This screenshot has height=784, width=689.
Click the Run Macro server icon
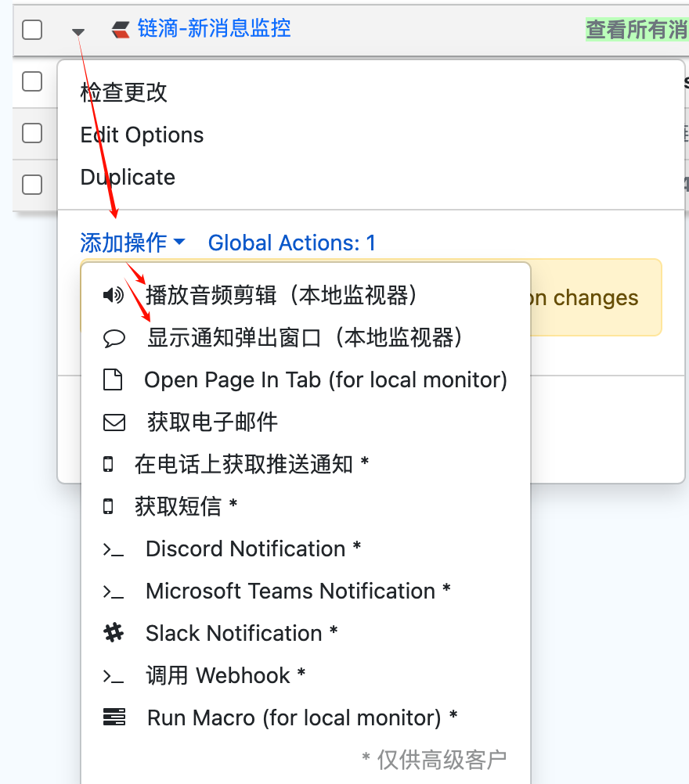click(114, 717)
